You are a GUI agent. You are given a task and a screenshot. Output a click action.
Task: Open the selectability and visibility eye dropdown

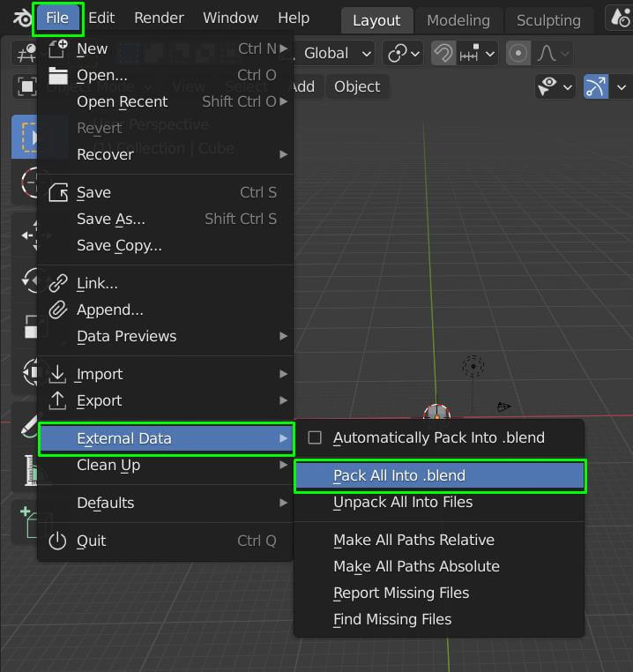click(555, 86)
